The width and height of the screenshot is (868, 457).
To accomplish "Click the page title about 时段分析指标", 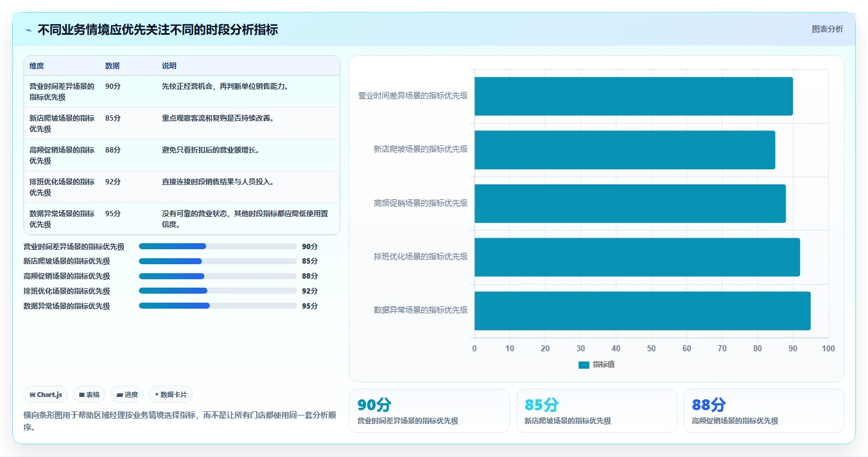I will point(157,29).
